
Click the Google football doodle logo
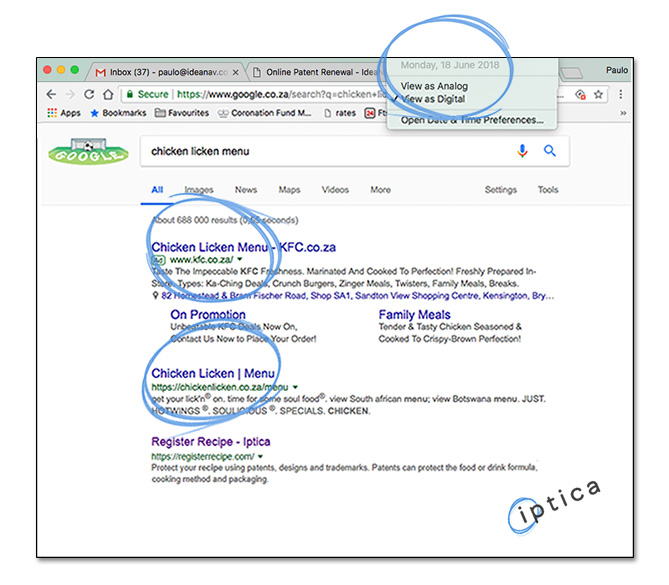click(x=88, y=151)
